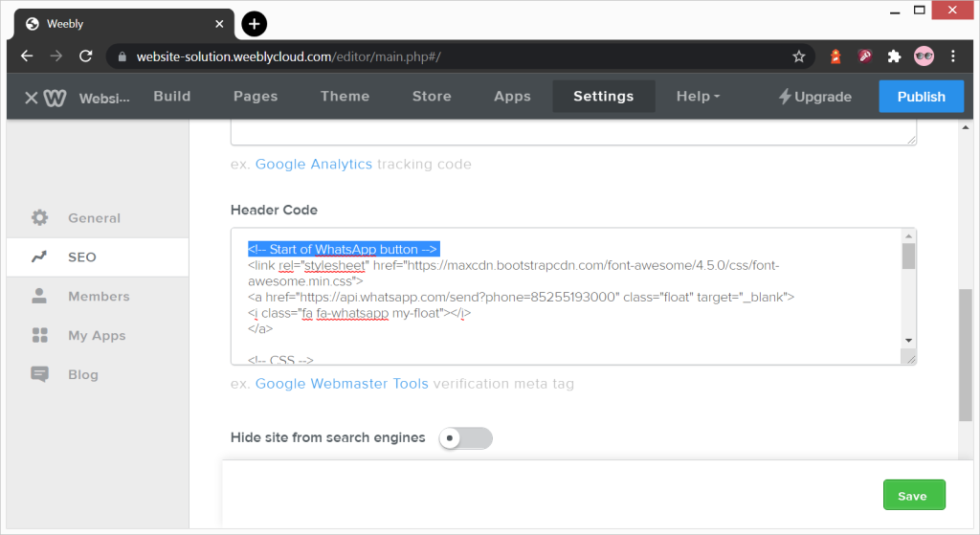The image size is (980, 535).
Task: Select the Members person icon
Action: [39, 297]
